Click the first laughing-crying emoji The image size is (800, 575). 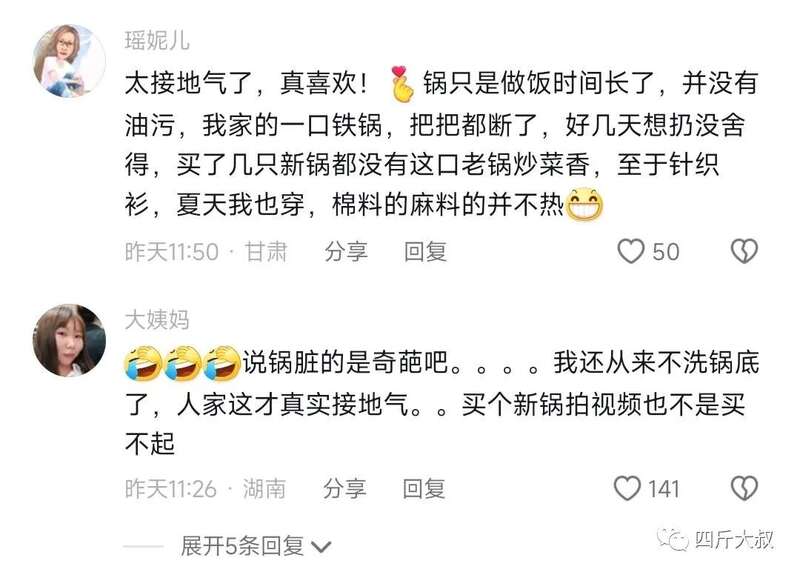tap(143, 363)
